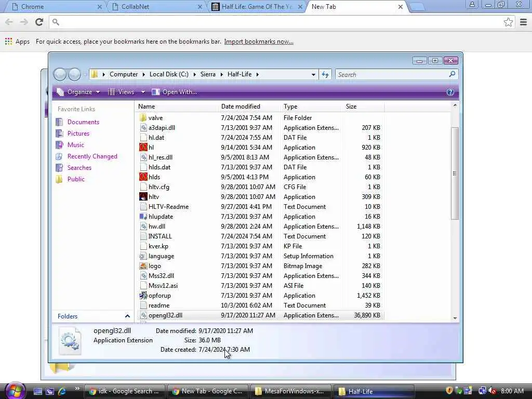Switch to Half Life: Game Of The Year tab
Screen dimensions: 532x399
pos(257,7)
